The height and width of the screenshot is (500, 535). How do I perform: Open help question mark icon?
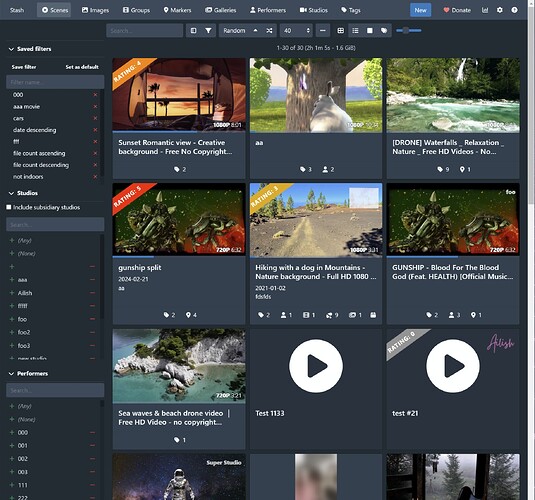[514, 10]
